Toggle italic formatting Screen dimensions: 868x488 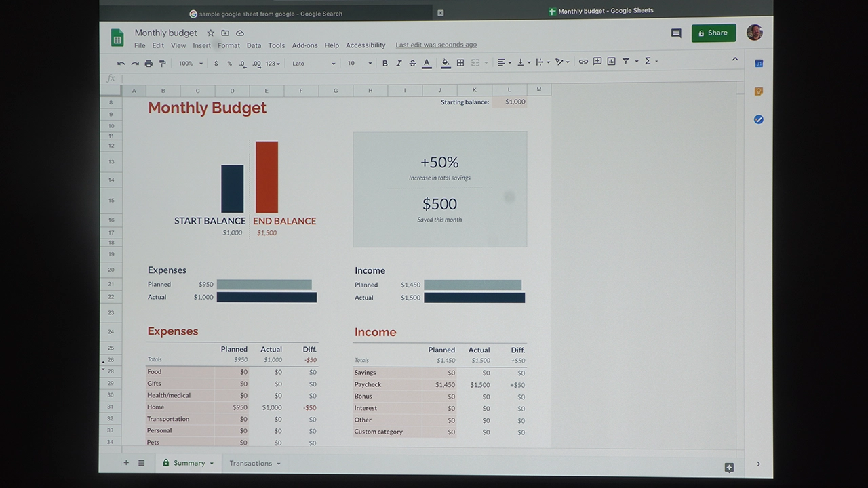click(x=399, y=63)
